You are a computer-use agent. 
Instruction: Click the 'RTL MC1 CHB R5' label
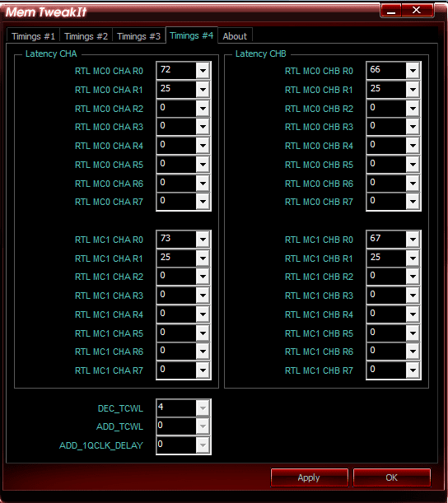coord(319,333)
